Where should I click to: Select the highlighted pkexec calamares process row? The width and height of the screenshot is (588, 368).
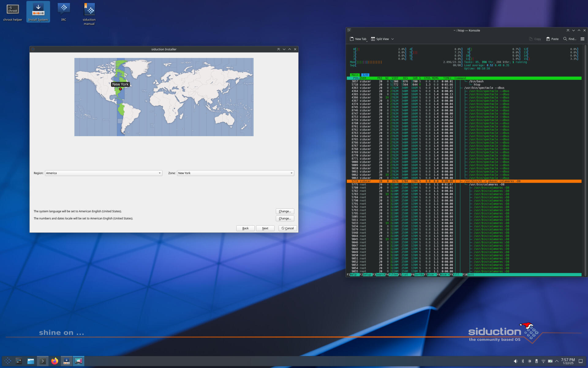tap(464, 181)
